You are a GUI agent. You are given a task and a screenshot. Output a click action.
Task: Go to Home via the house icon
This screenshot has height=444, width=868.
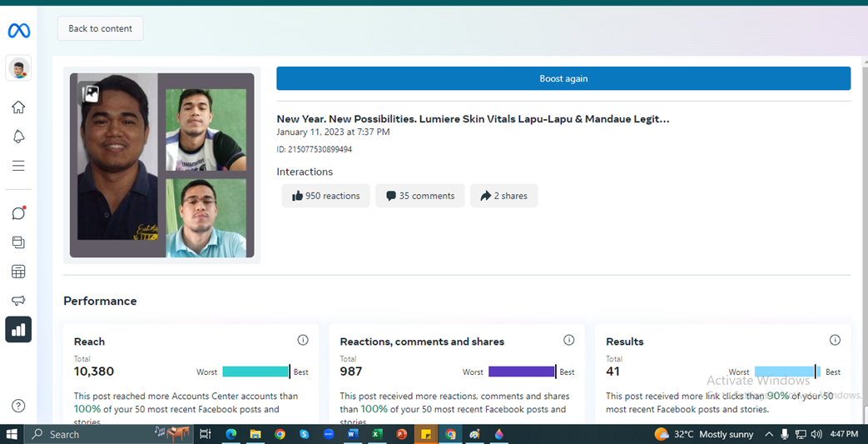[x=19, y=107]
